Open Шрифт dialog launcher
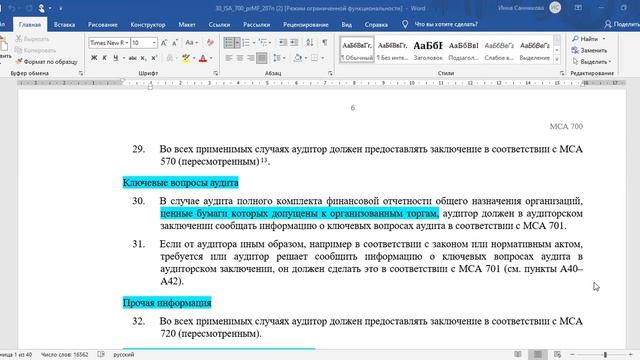 pyautogui.click(x=216, y=73)
